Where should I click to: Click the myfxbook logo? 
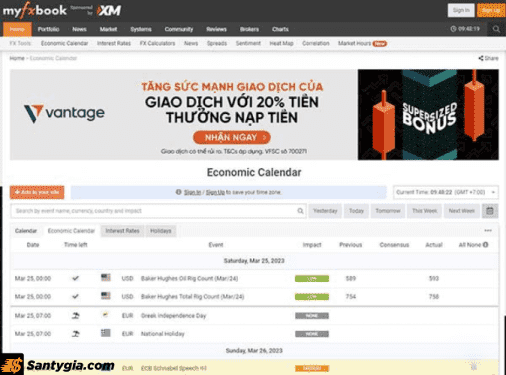(x=35, y=11)
